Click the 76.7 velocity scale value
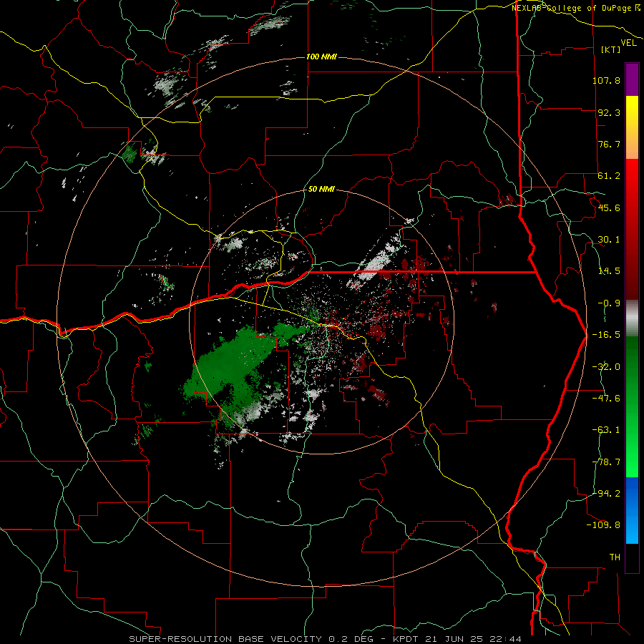The height and width of the screenshot is (644, 644). 609,144
